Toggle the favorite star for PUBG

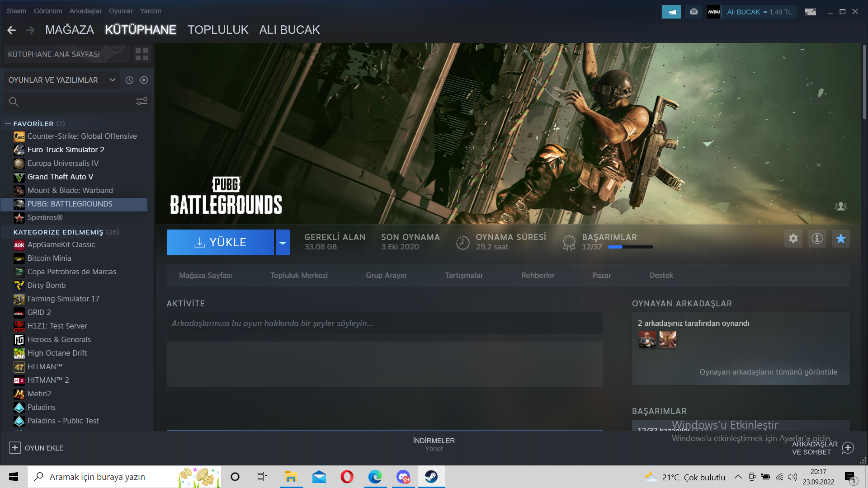point(841,238)
